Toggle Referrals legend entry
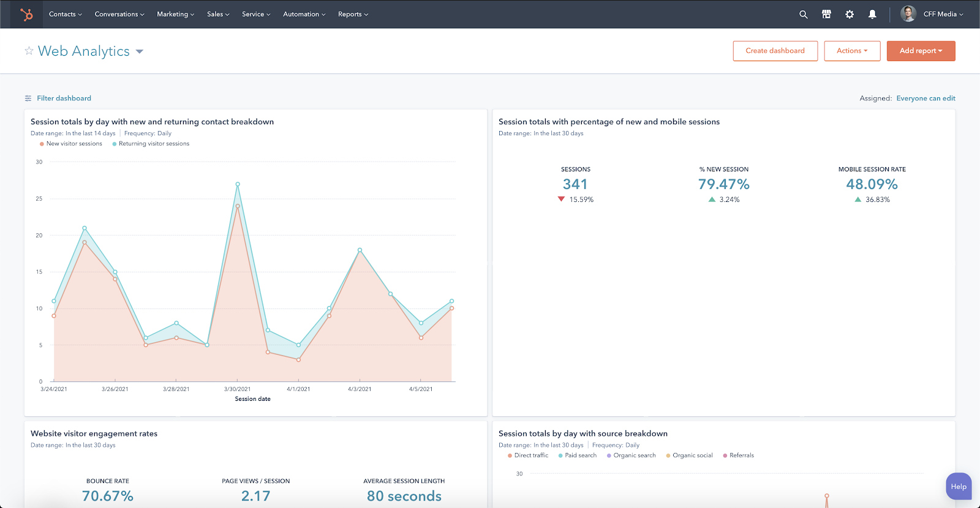 point(738,455)
